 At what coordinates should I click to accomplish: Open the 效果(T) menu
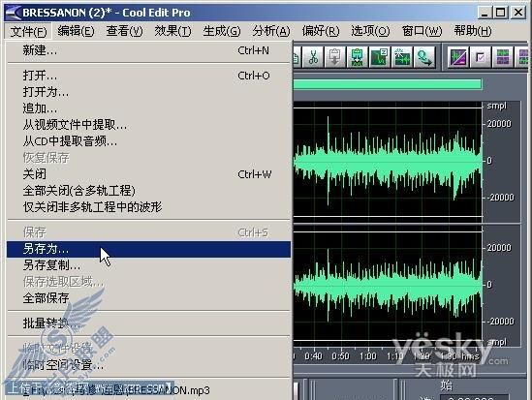172,31
